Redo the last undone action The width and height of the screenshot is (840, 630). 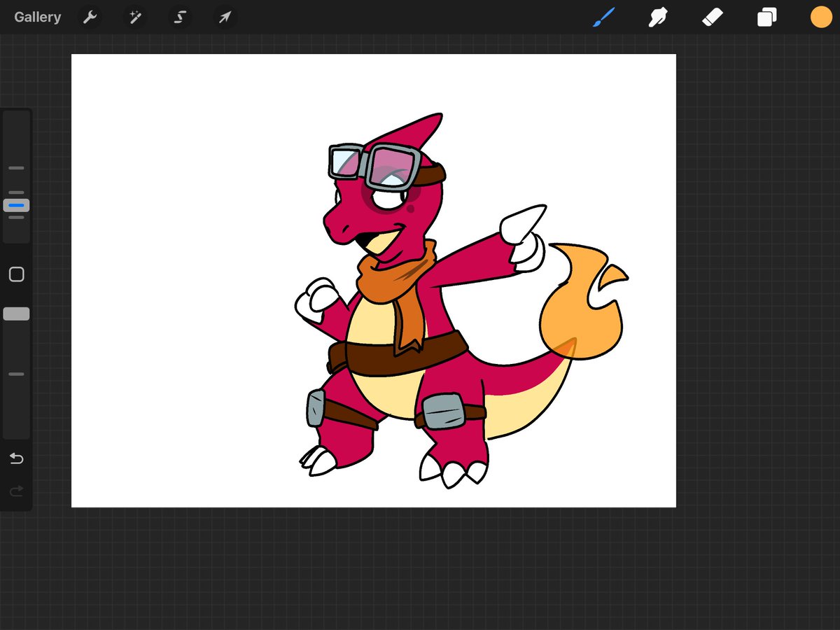[x=16, y=491]
